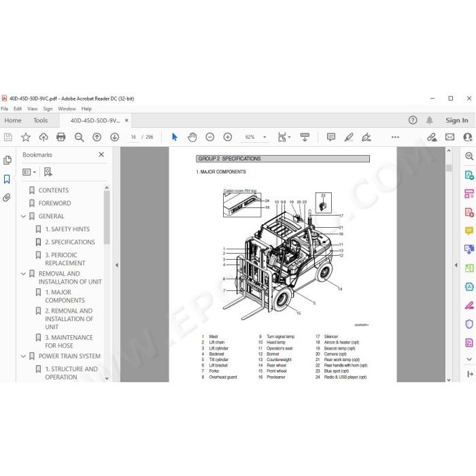
Task: Open the 2. SPECIFICATIONS bookmark
Action: (x=70, y=242)
